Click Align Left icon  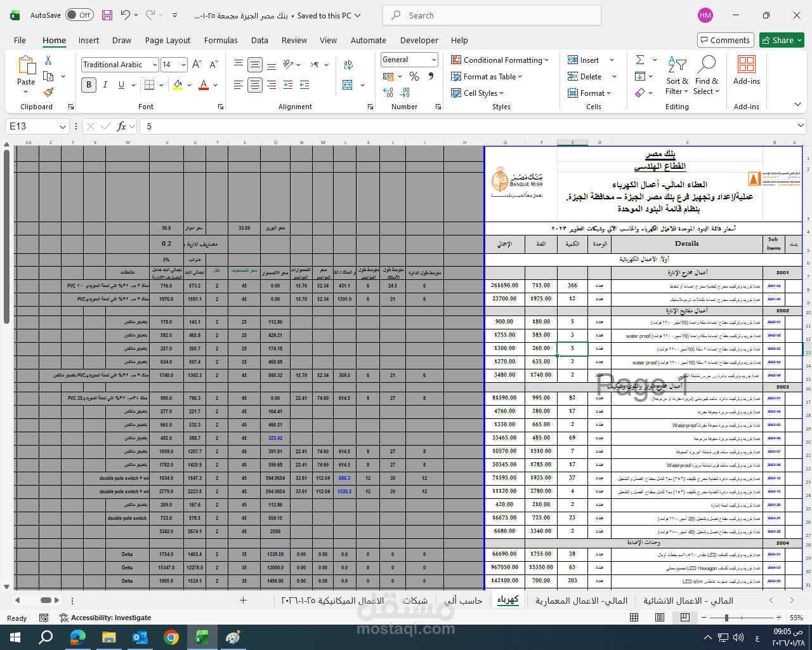(x=239, y=84)
